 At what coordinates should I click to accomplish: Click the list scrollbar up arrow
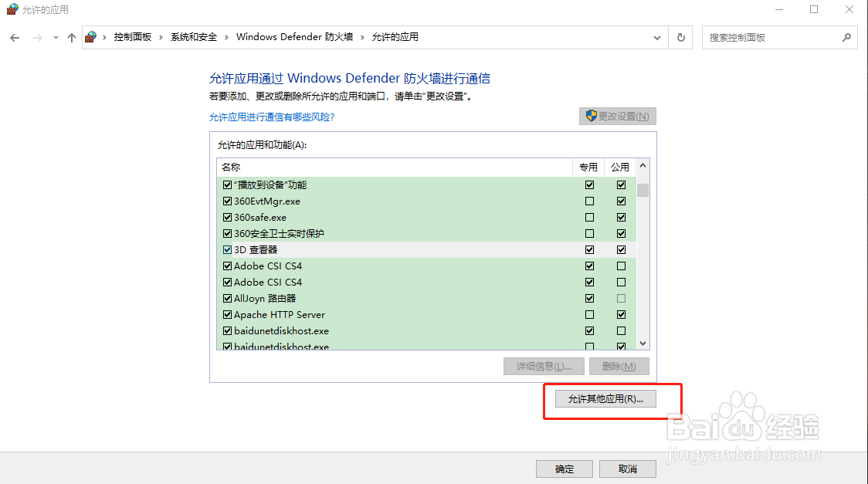[x=643, y=165]
